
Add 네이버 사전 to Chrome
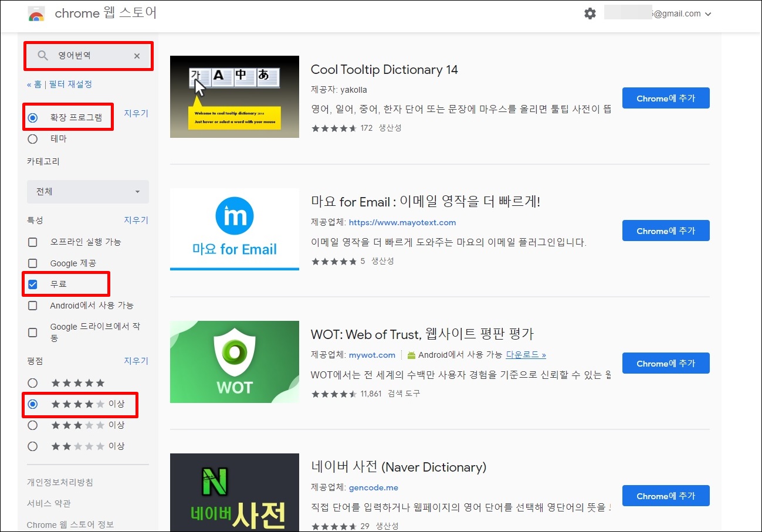point(666,496)
